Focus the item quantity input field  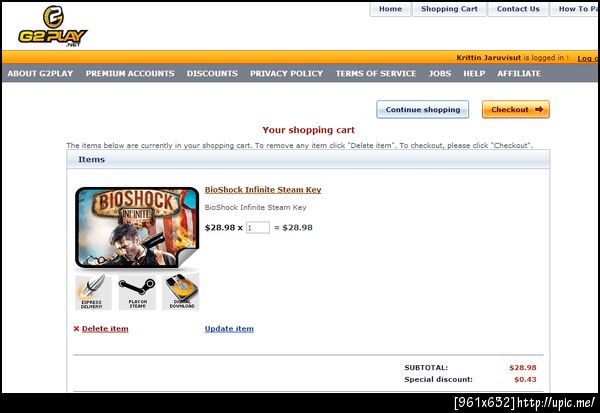(x=258, y=227)
